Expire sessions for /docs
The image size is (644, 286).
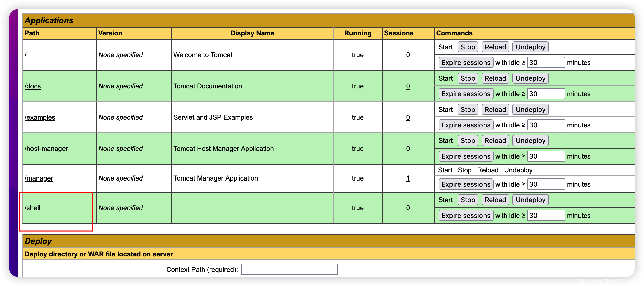[466, 94]
